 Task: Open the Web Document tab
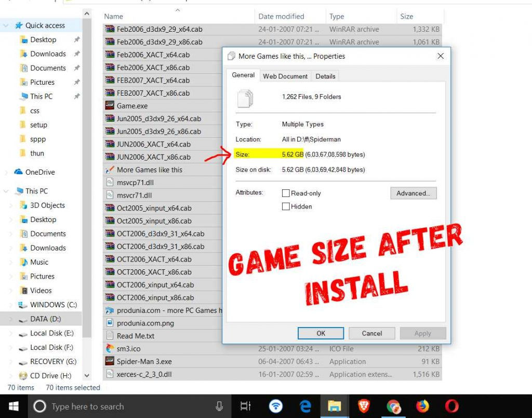click(x=285, y=76)
